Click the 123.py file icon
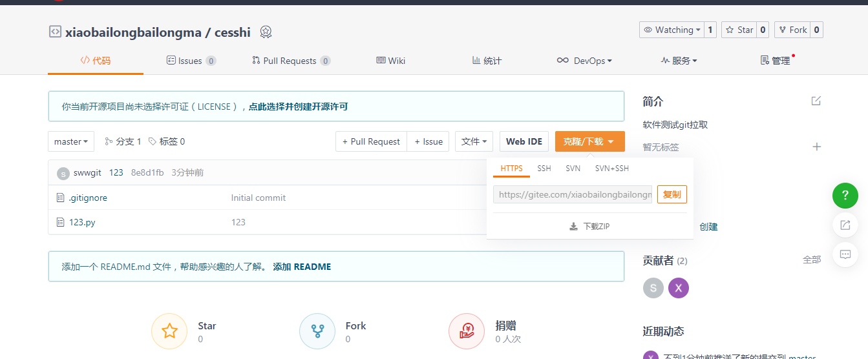 point(61,222)
